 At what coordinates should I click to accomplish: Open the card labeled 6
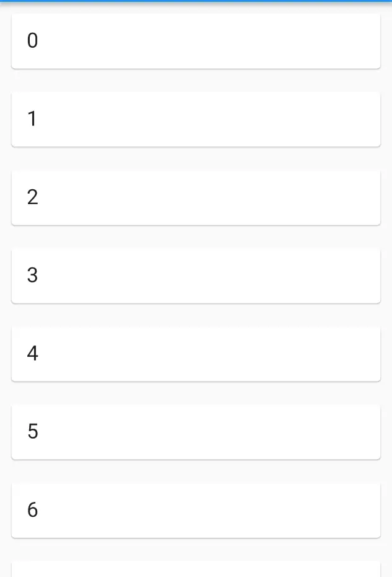coord(196,511)
